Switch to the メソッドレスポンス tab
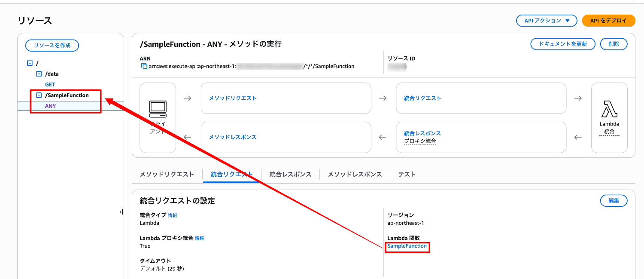Screen dimensions: 644x279 355,174
